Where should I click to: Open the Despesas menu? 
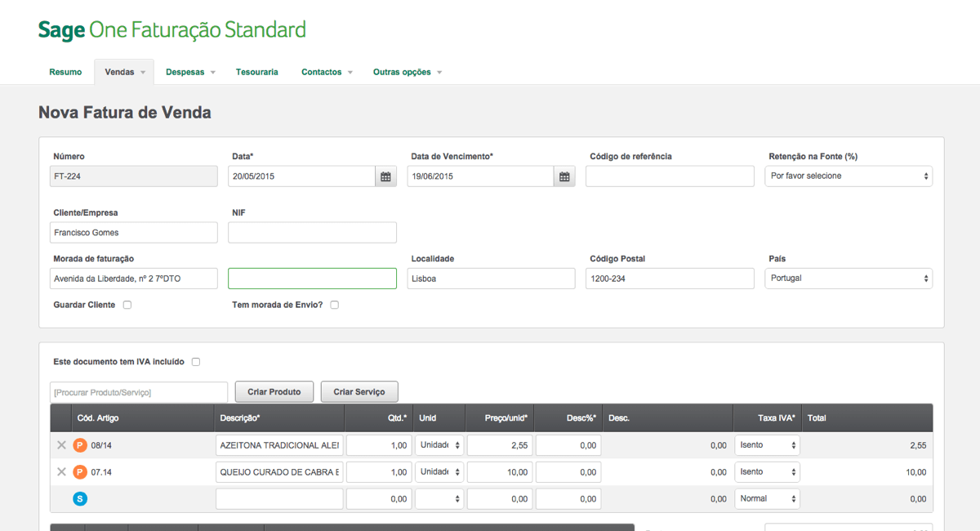(x=190, y=72)
